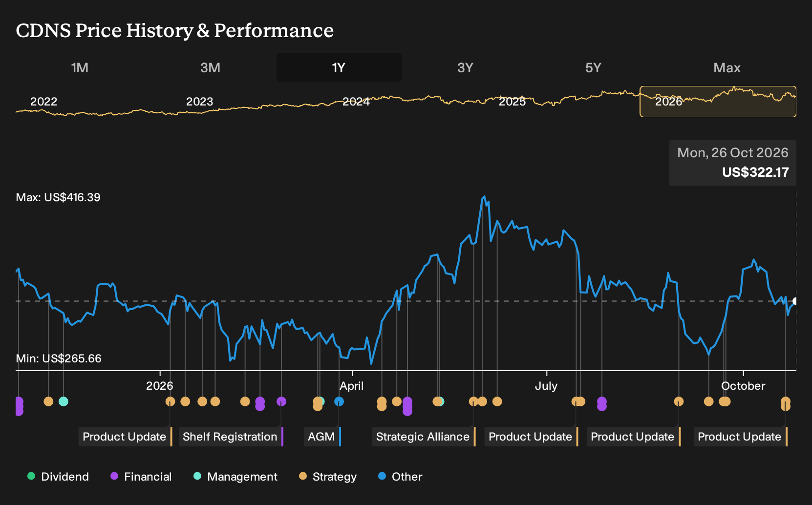Viewport: 812px width, 505px height.
Task: Choose the 1Y range tab
Action: pos(339,67)
